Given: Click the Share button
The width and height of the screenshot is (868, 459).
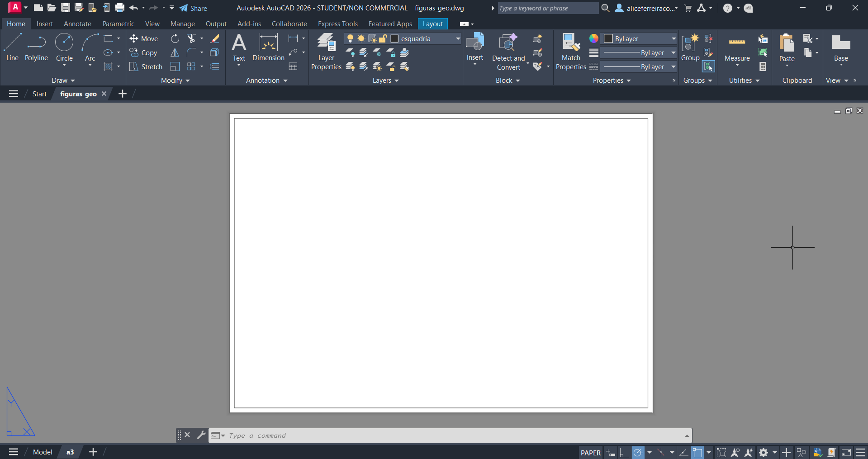Looking at the screenshot, I should (x=193, y=8).
